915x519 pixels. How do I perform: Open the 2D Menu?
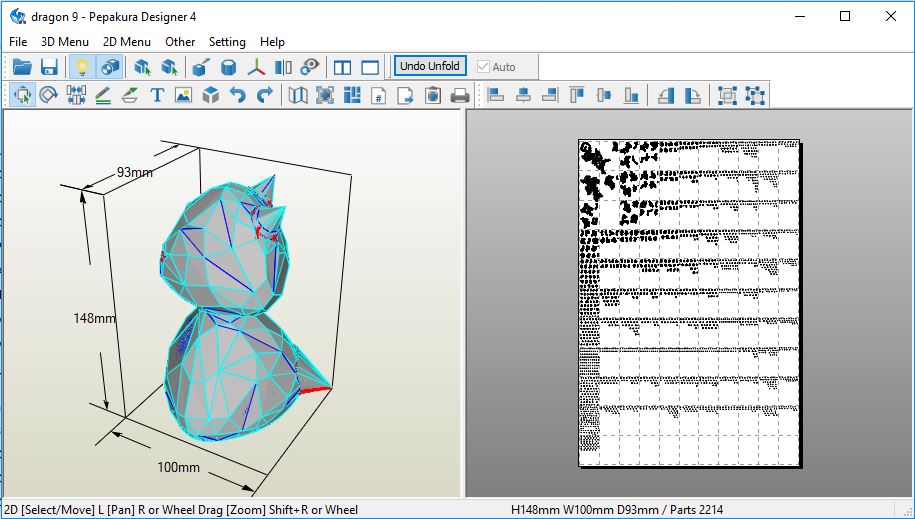[127, 42]
